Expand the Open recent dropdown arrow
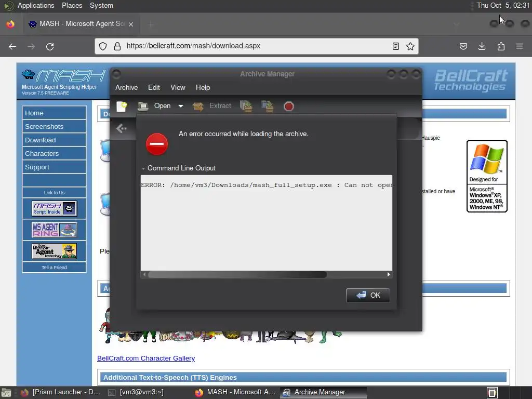This screenshot has height=399, width=532. coord(181,106)
